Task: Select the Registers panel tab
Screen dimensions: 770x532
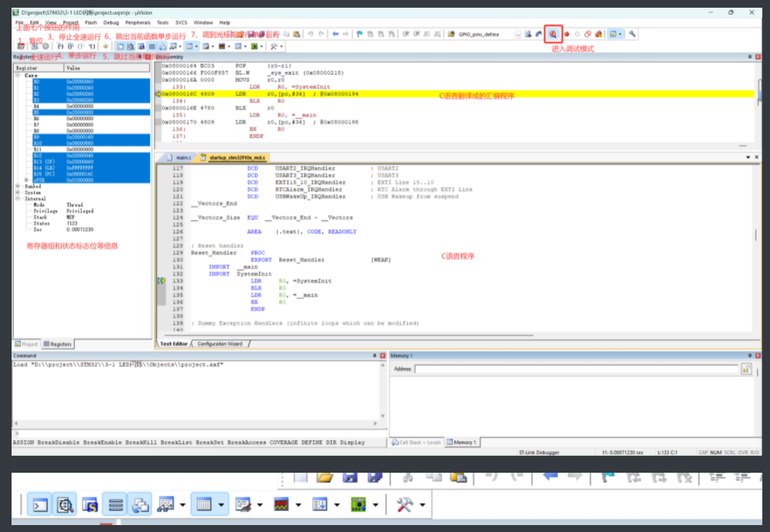Action: point(58,344)
